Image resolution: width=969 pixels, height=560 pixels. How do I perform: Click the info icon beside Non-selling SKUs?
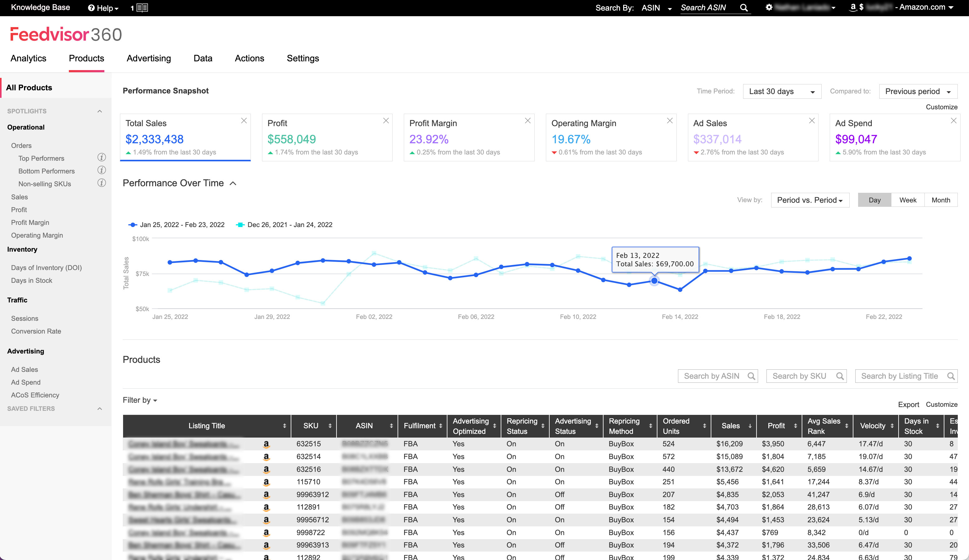point(102,183)
